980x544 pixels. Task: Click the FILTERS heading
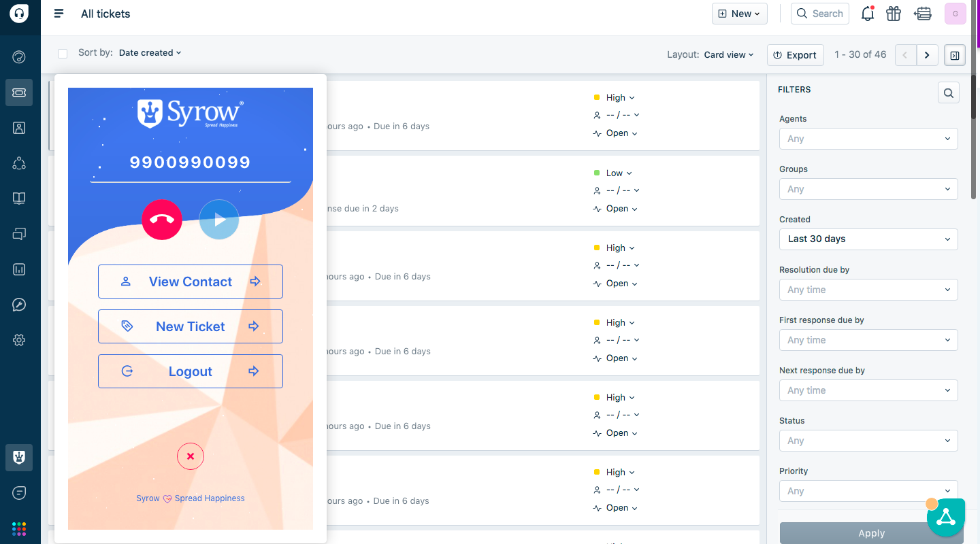coord(794,90)
